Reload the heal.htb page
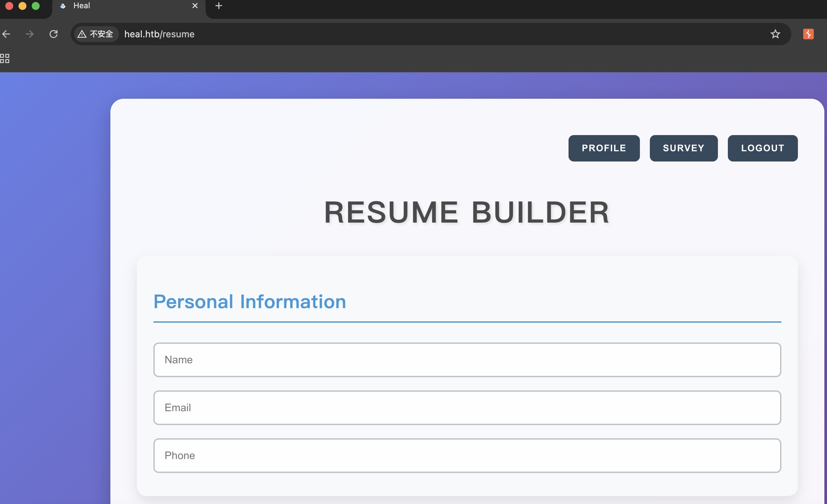 (x=54, y=34)
